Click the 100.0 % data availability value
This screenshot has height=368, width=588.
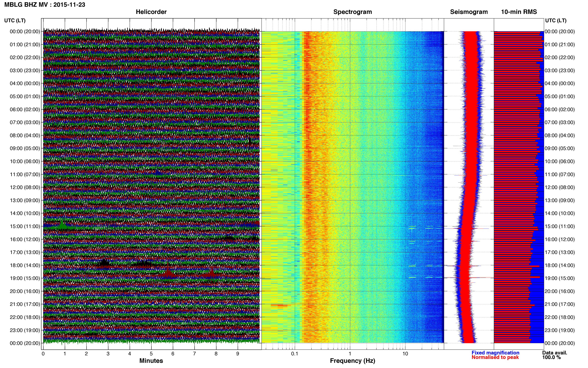click(x=551, y=357)
